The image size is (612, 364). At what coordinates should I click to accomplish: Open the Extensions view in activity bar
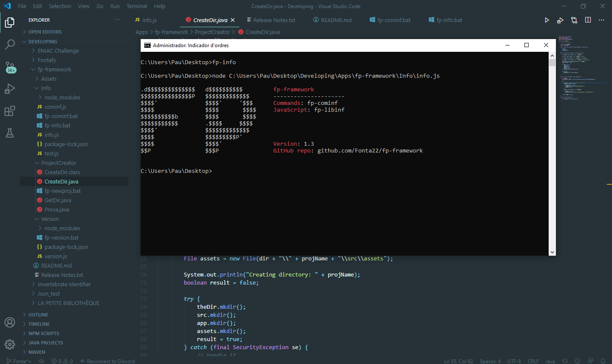pos(10,111)
